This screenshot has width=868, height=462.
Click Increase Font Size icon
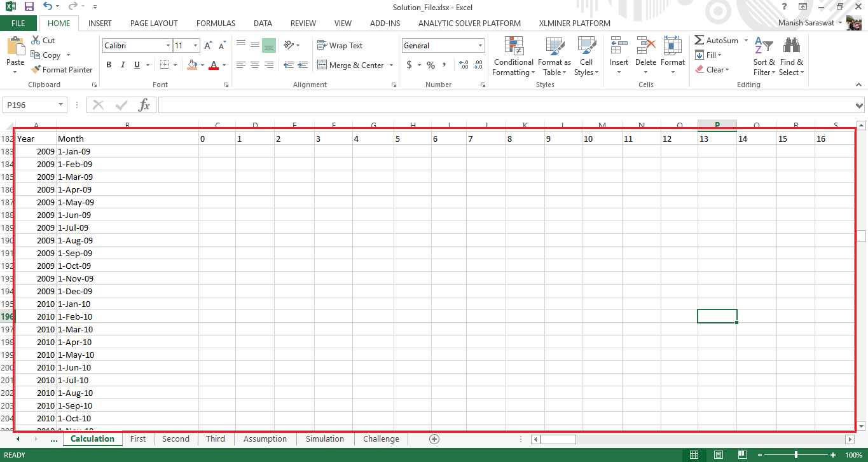(x=208, y=46)
